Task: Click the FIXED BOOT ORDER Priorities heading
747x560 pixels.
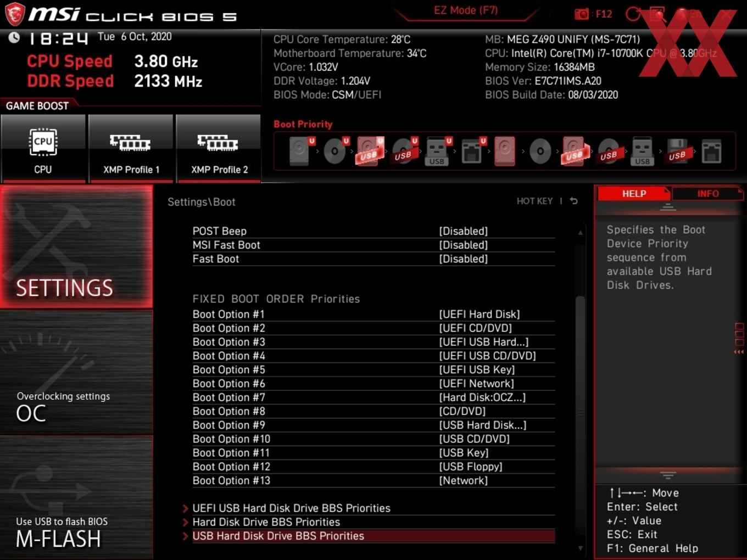Action: click(276, 299)
